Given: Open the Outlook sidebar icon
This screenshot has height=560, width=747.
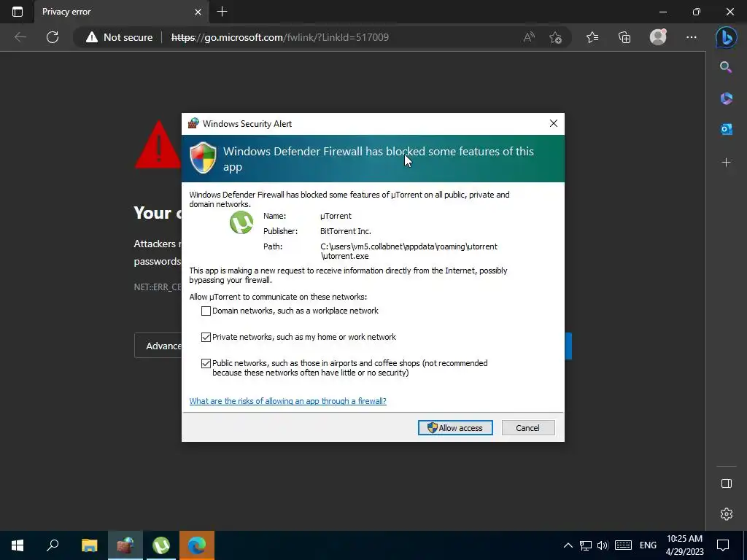Looking at the screenshot, I should coord(726,129).
